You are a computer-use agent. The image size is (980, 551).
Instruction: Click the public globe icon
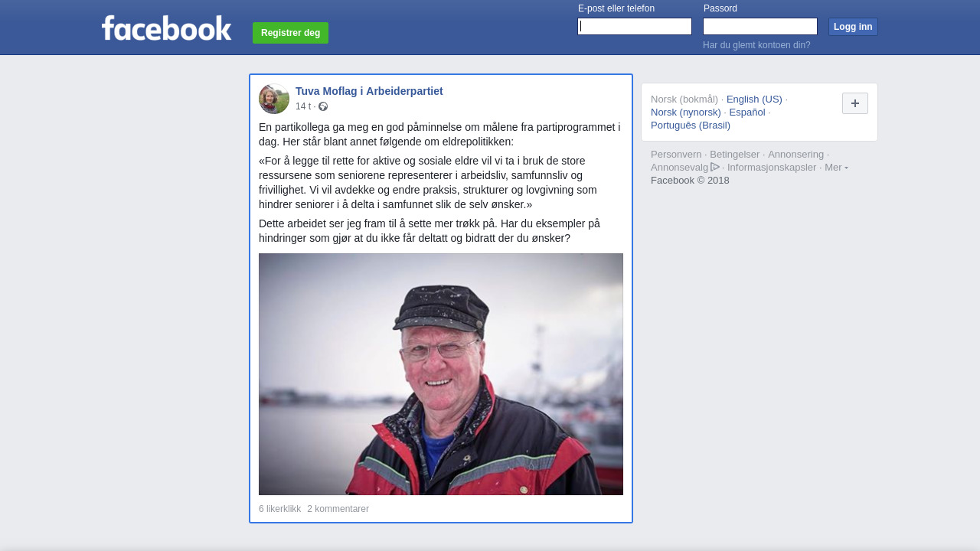click(323, 106)
